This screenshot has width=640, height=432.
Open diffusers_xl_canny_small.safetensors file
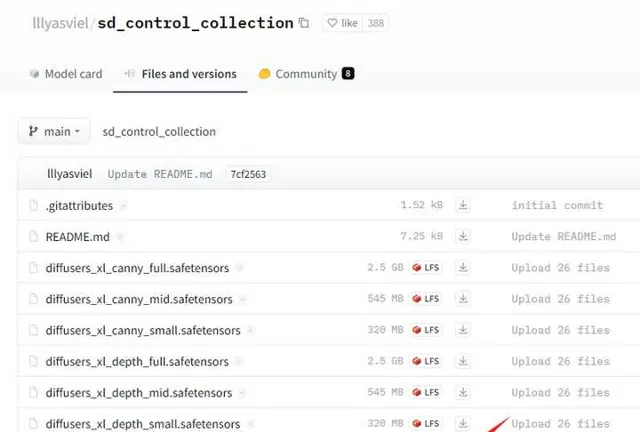pos(143,330)
